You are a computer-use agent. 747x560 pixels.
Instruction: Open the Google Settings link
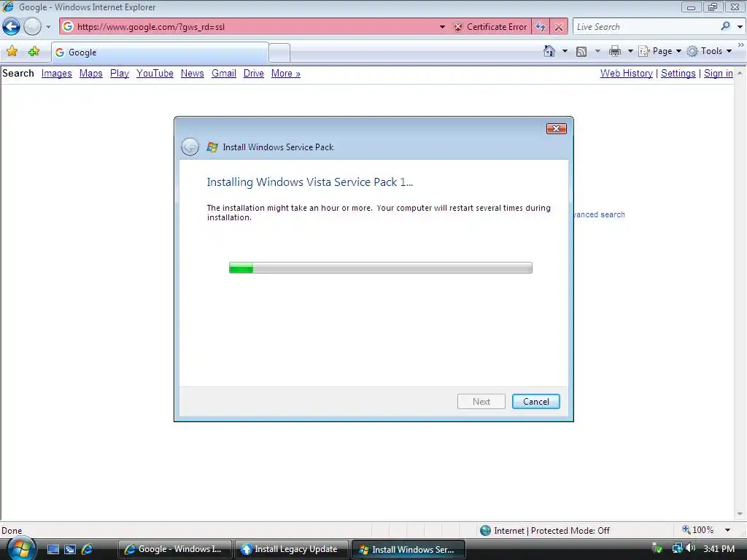click(x=678, y=74)
